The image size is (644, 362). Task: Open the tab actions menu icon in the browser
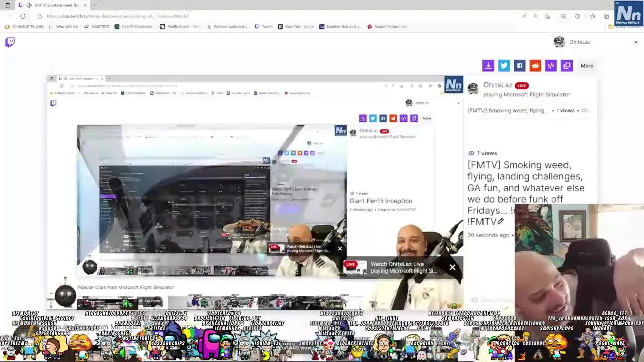7,5
